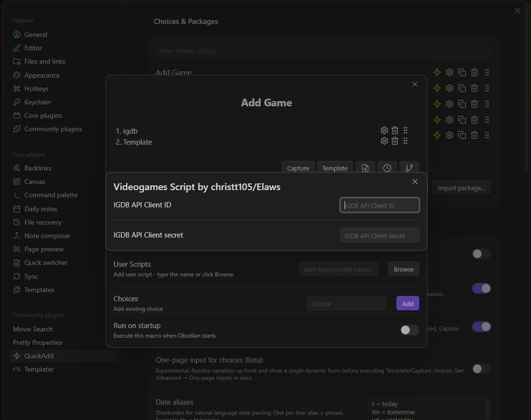Click '1. igdb' step text
Image resolution: width=531 pixels, height=420 pixels.
pyautogui.click(x=127, y=131)
